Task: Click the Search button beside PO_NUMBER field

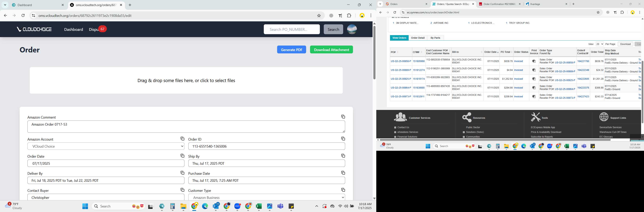Action: [x=333, y=29]
